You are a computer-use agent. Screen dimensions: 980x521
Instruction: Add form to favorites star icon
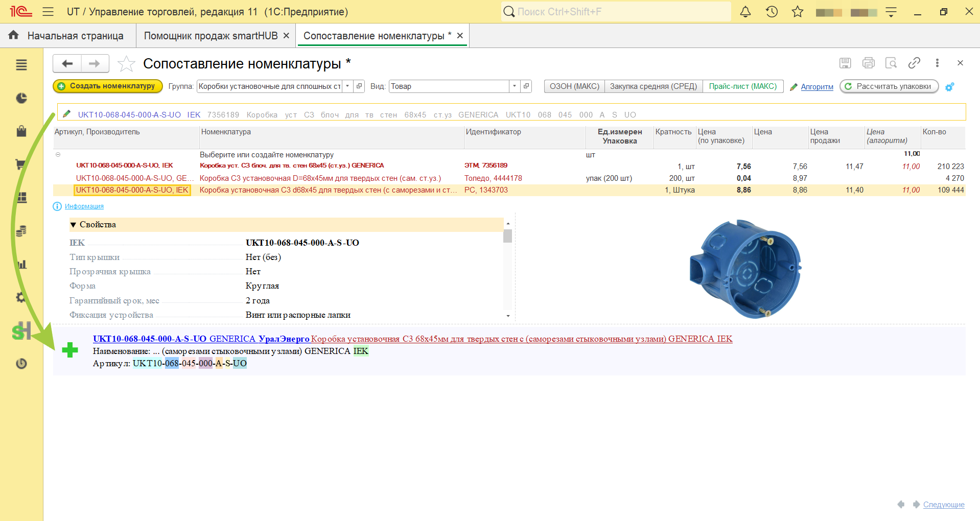click(126, 64)
